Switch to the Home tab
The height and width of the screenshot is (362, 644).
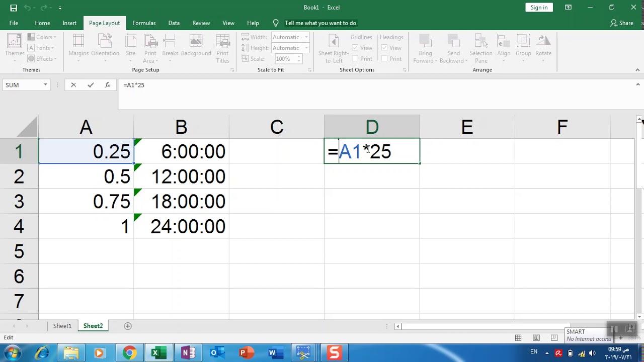click(x=42, y=23)
